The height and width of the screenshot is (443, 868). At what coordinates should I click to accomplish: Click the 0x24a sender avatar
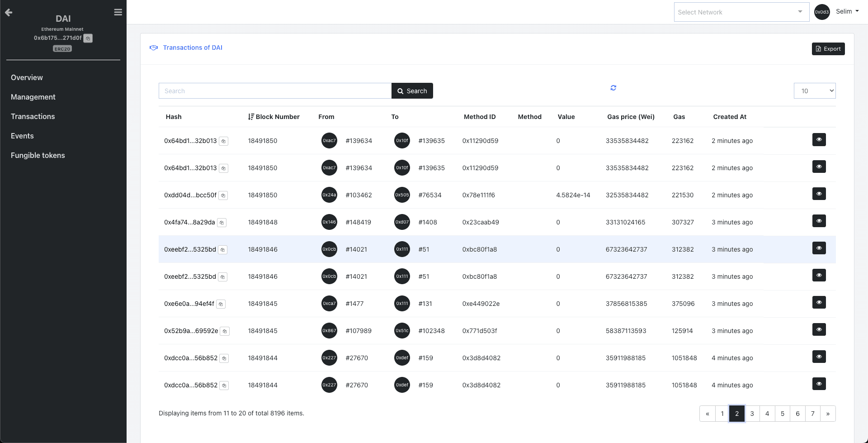[329, 195]
